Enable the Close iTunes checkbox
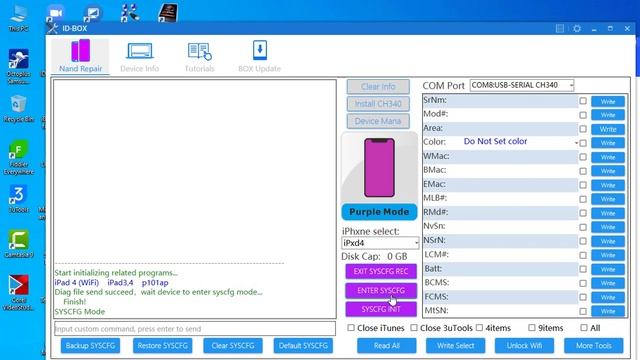The height and width of the screenshot is (360, 640). [x=351, y=328]
